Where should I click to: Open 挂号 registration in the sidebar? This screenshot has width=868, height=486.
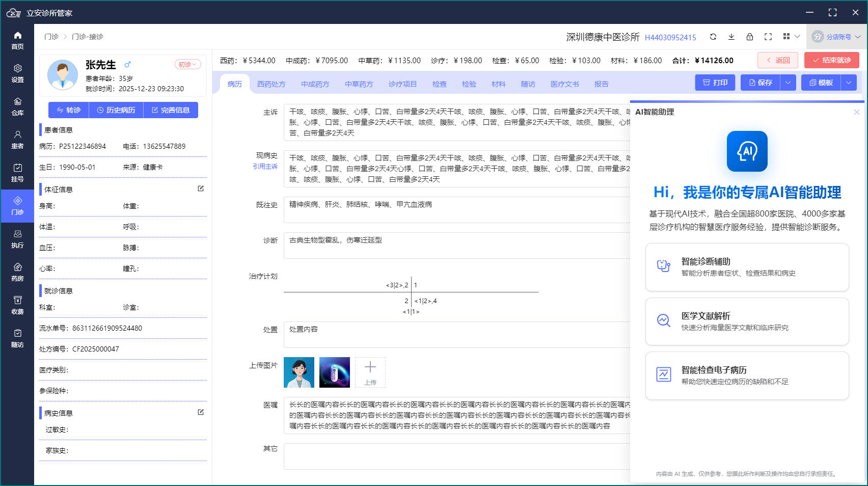(x=17, y=173)
